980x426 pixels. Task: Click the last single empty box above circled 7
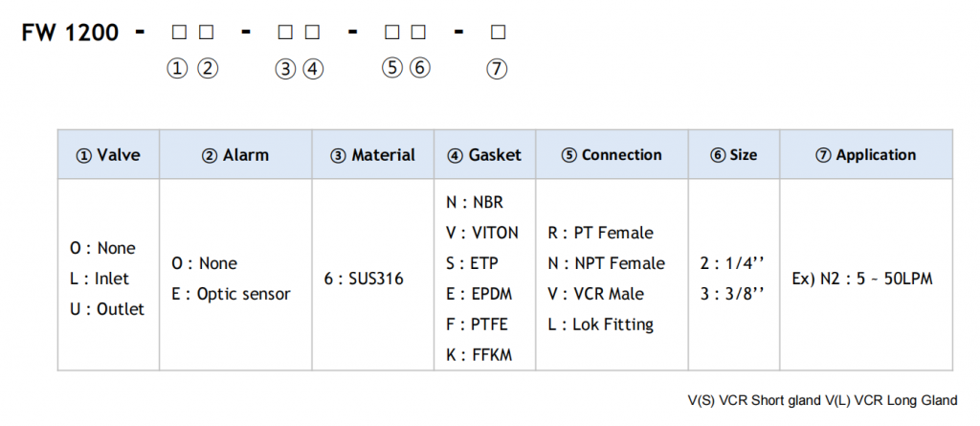click(498, 33)
